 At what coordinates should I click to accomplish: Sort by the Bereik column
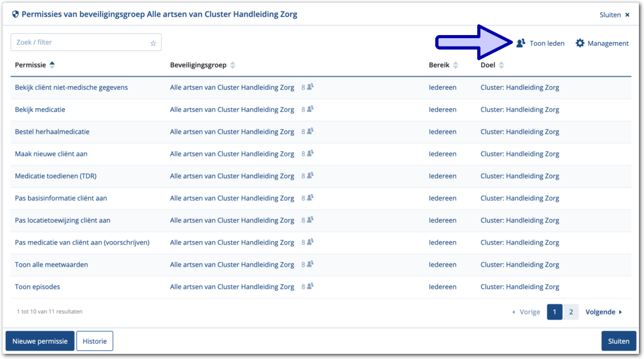click(456, 65)
